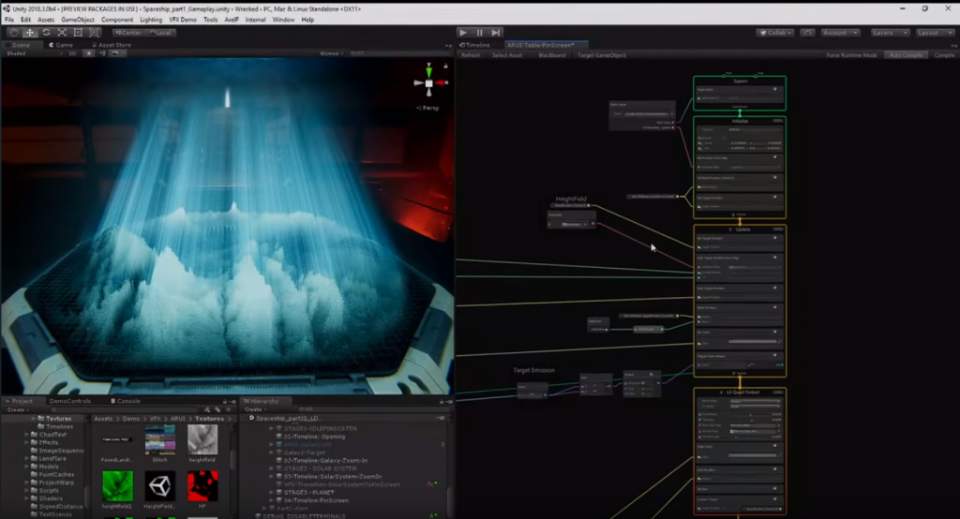Select the Move tool in toolbar
Screen dimensions: 960x519
click(x=30, y=32)
